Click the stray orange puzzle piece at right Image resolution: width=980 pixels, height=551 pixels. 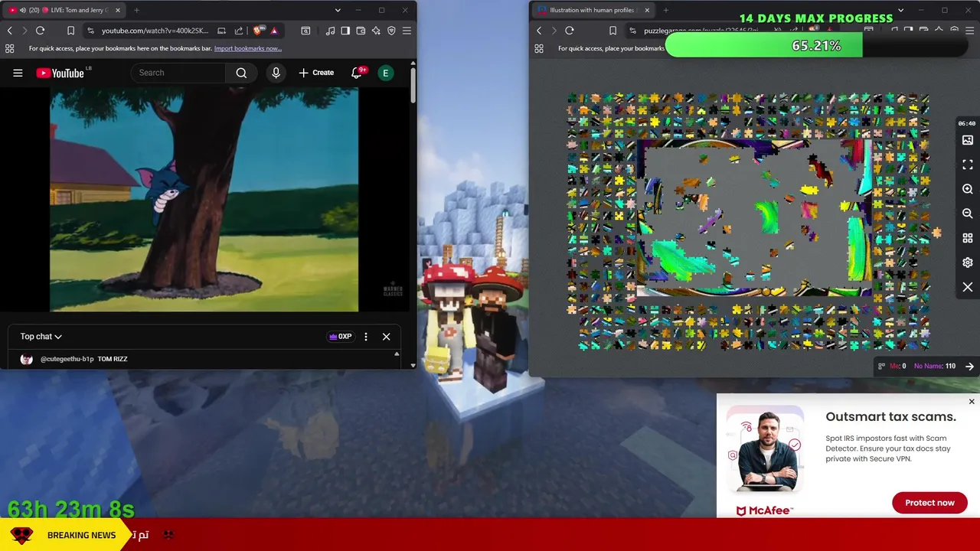[x=936, y=232]
